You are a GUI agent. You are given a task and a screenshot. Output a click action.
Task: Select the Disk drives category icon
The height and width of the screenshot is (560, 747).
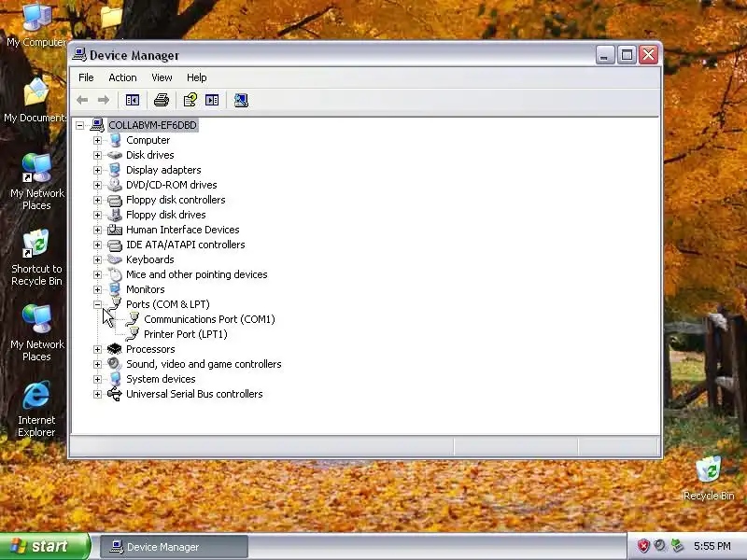pyautogui.click(x=114, y=155)
